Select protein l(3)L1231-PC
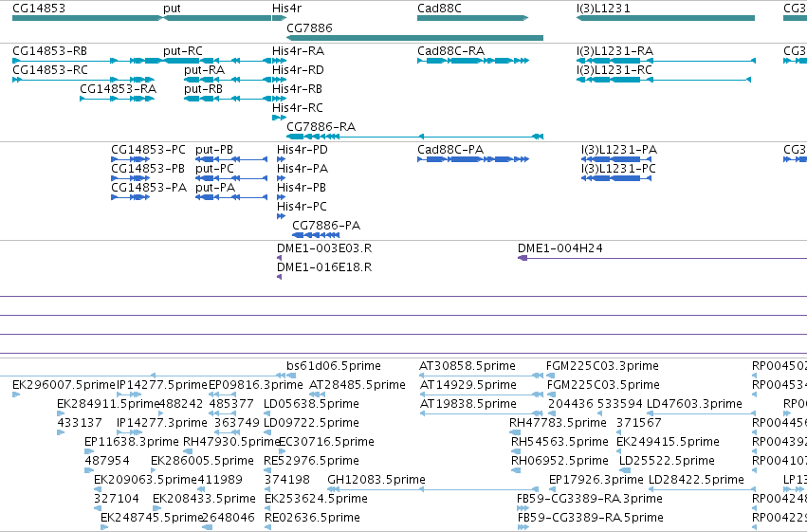This screenshot has width=807, height=532. tap(618, 169)
